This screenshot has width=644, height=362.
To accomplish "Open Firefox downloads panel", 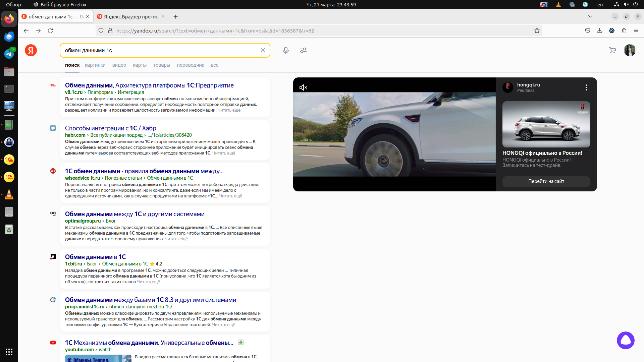I will click(600, 31).
